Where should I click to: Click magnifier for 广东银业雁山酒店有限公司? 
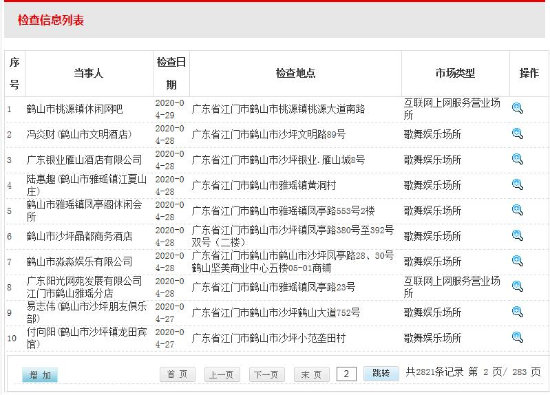pos(517,159)
